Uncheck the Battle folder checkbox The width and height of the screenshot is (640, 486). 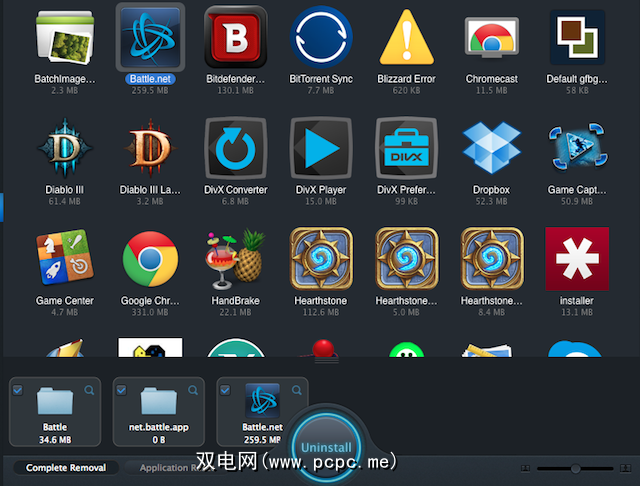pyautogui.click(x=18, y=390)
